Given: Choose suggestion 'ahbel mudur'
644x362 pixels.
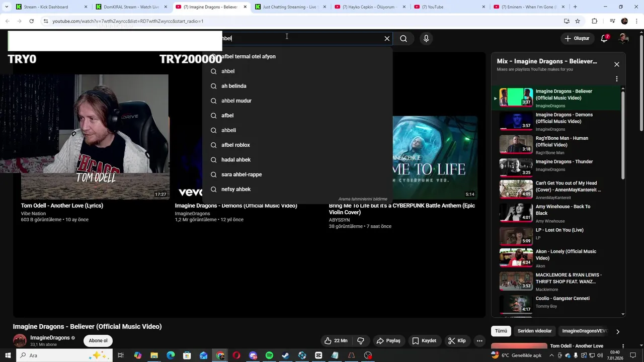Looking at the screenshot, I should (x=297, y=101).
